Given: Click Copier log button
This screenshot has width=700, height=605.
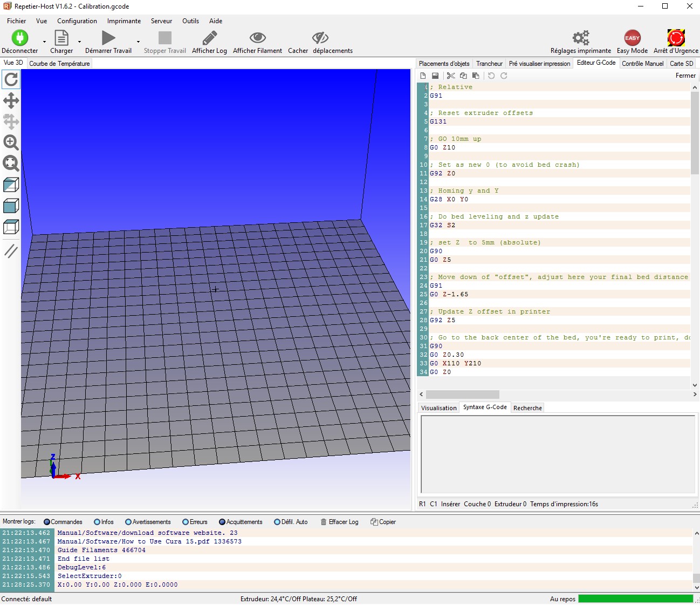Looking at the screenshot, I should click(x=383, y=522).
